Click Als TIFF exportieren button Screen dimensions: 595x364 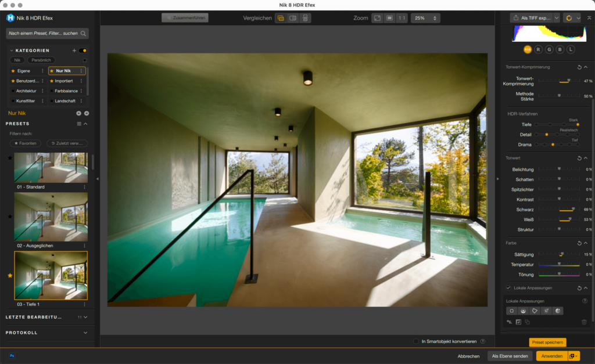532,18
